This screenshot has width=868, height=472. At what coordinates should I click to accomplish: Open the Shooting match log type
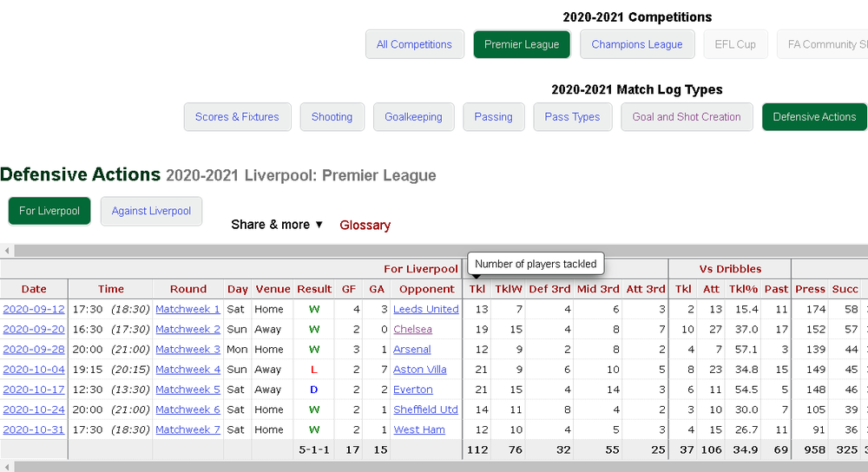click(x=332, y=117)
